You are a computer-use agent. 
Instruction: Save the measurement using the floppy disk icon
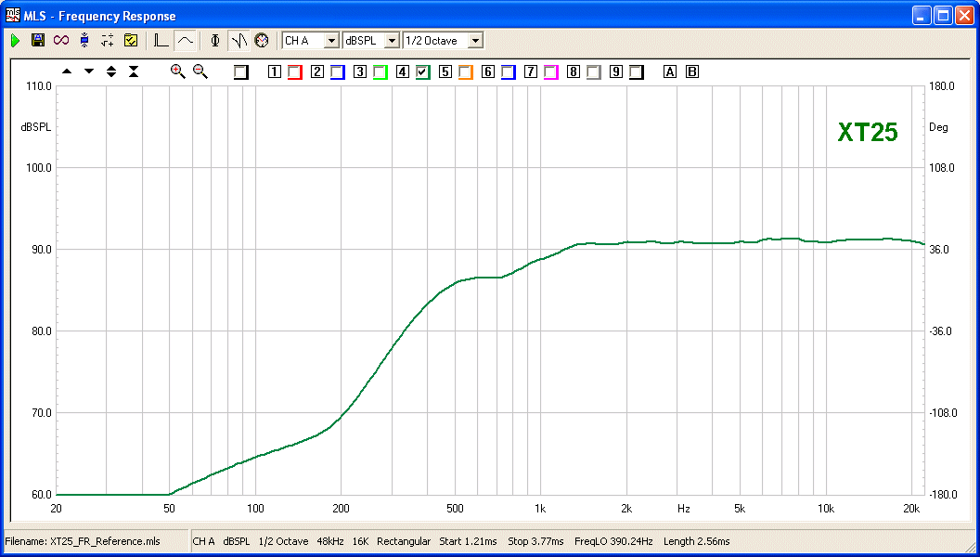(37, 41)
